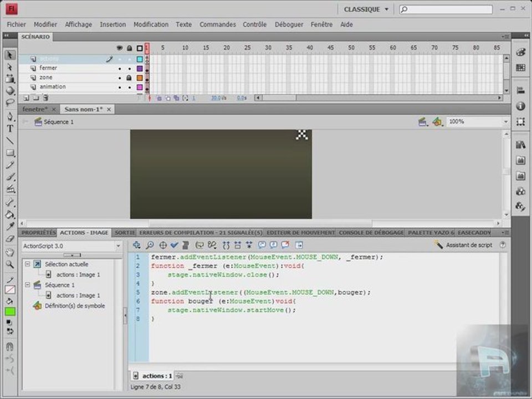
Task: Open the Commandes menu
Action: point(217,24)
